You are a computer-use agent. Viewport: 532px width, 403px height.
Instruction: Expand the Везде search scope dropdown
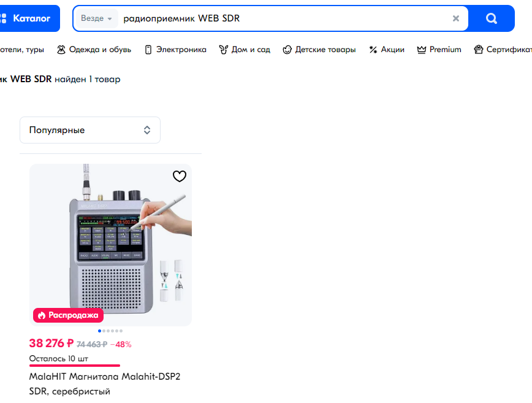tap(96, 18)
